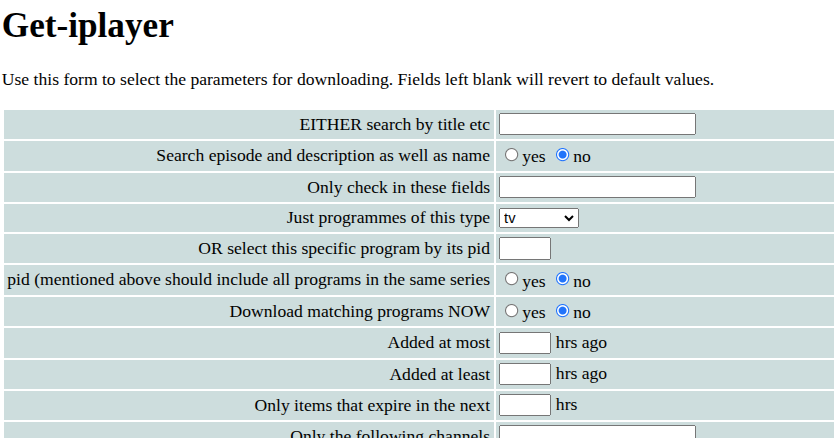Click the 'Added at least' hours field
834x438 pixels.
(525, 374)
